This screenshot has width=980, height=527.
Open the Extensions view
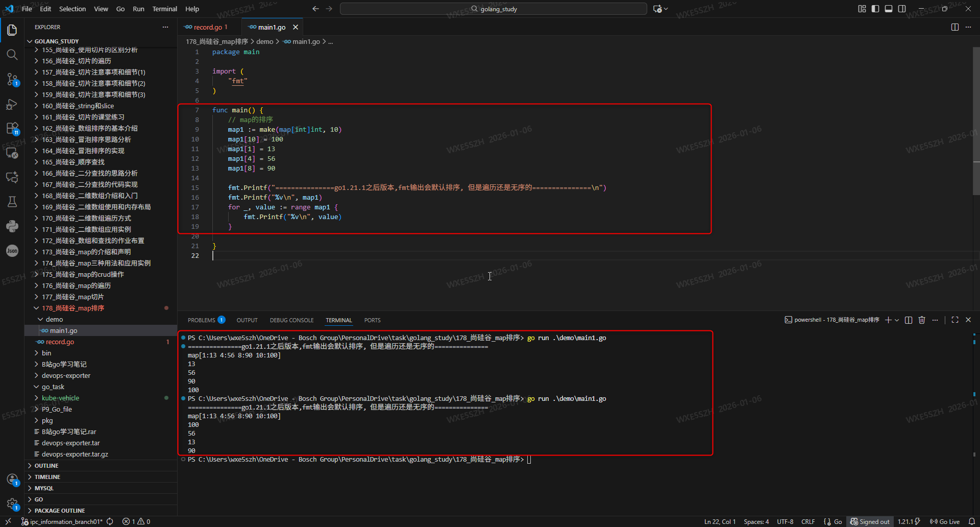[x=12, y=128]
